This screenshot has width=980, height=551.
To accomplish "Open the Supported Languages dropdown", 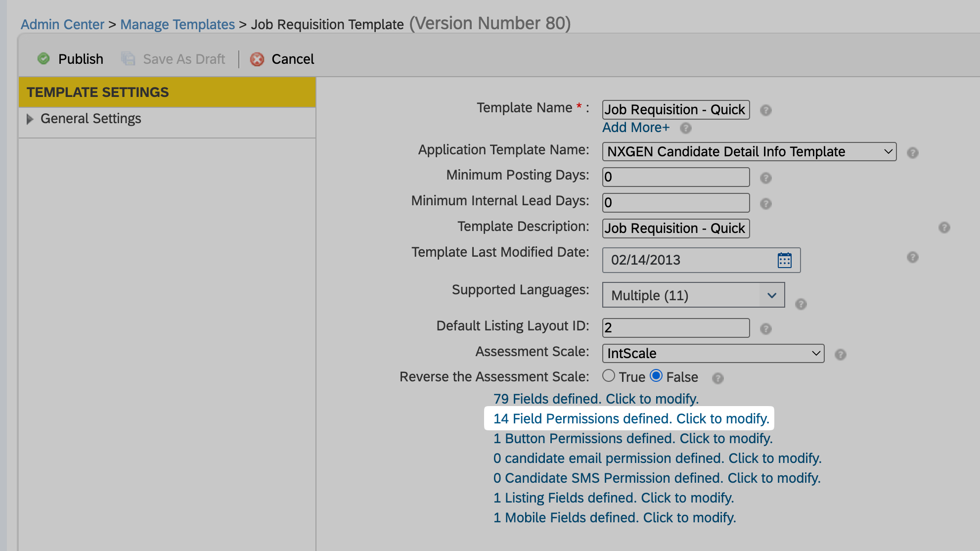I will click(x=693, y=295).
